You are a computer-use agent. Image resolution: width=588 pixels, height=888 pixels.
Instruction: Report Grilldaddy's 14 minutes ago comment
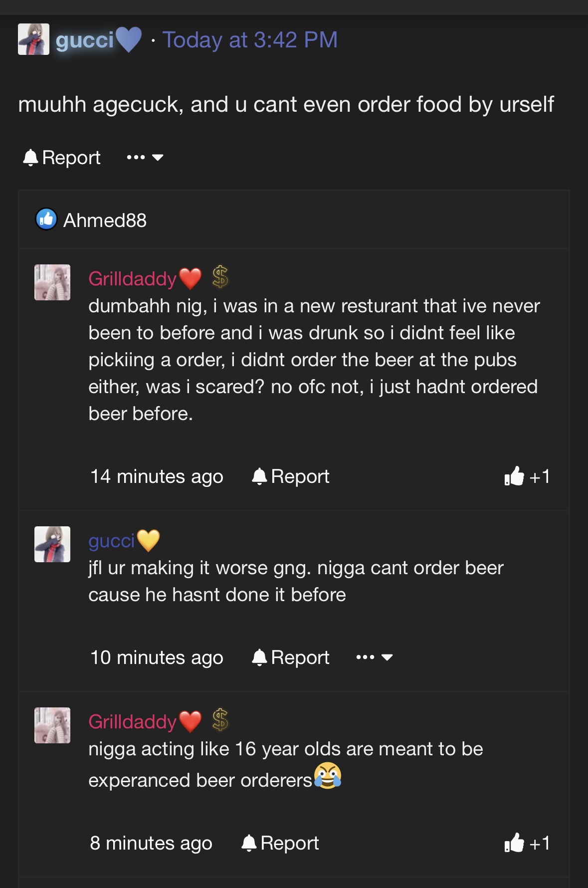click(x=291, y=476)
